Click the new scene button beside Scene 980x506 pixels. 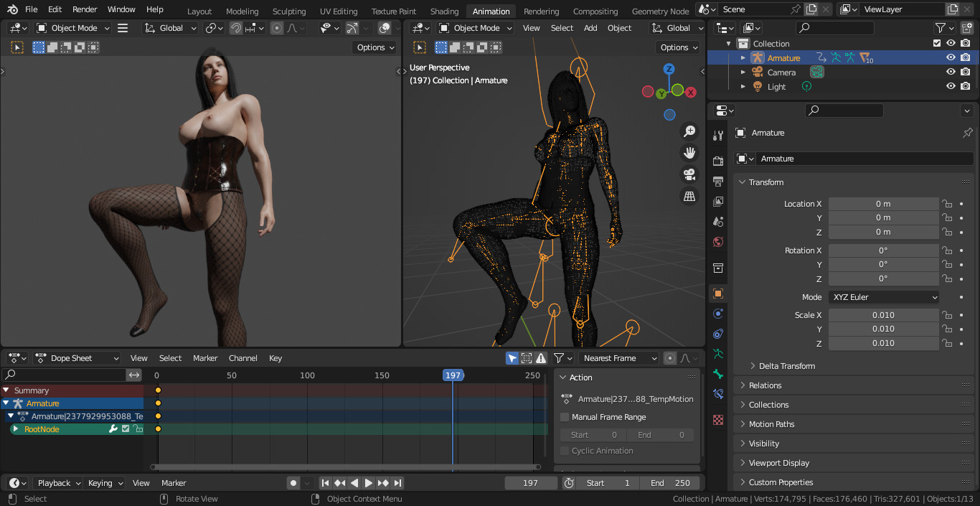click(811, 9)
